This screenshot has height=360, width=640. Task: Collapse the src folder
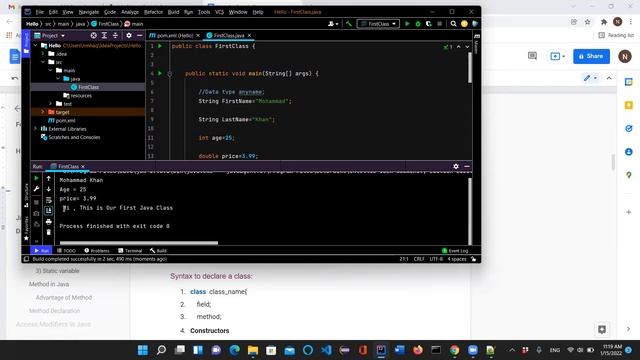coord(43,62)
